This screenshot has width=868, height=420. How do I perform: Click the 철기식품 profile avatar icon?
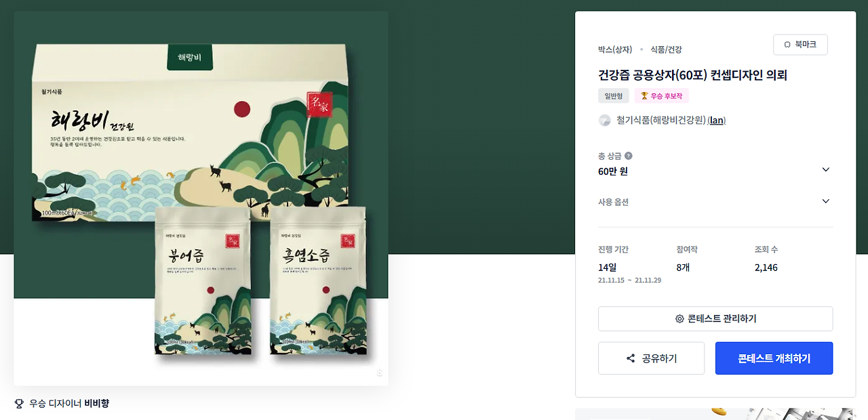[x=604, y=121]
